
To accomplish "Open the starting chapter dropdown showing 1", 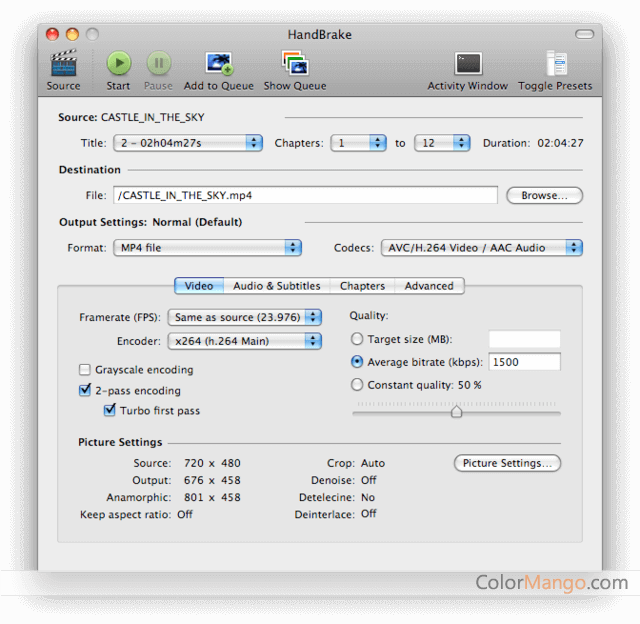I will (358, 143).
